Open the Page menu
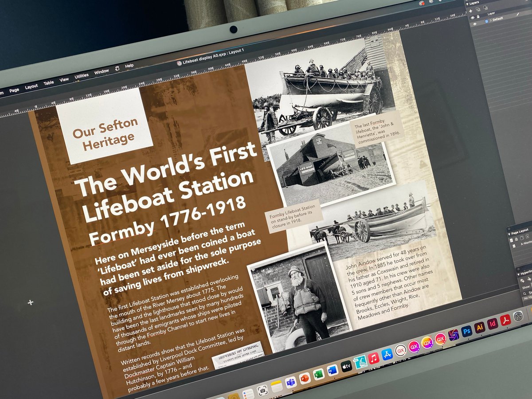This screenshot has width=532, height=399. tap(14, 90)
